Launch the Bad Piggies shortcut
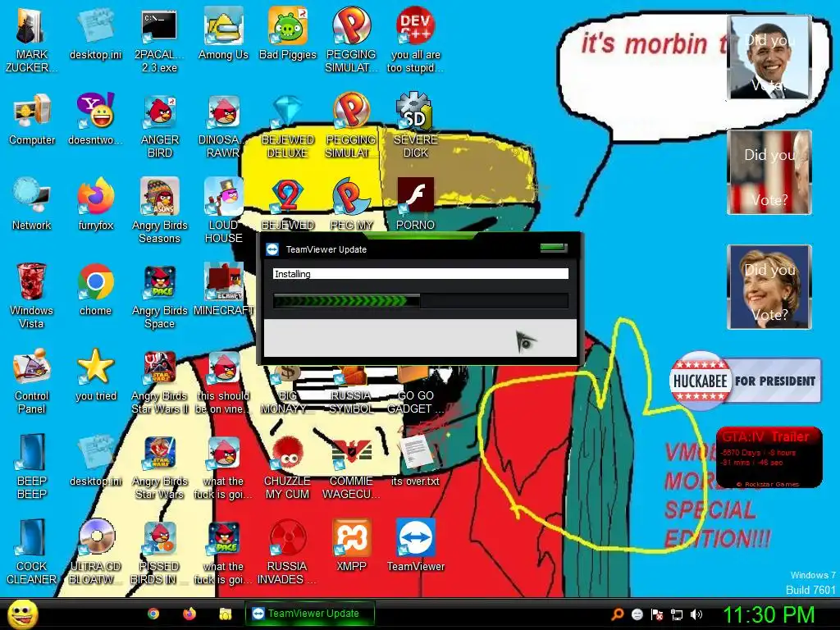Screen dimensions: 840x630 [x=288, y=34]
